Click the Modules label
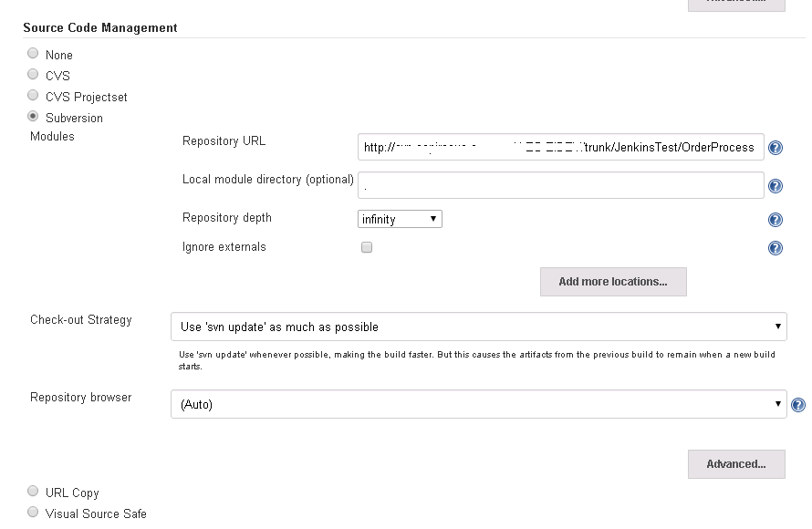 (52, 137)
